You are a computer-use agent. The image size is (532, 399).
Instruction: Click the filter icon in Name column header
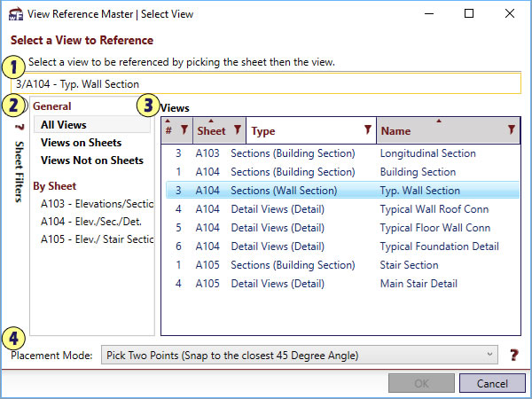tap(511, 130)
